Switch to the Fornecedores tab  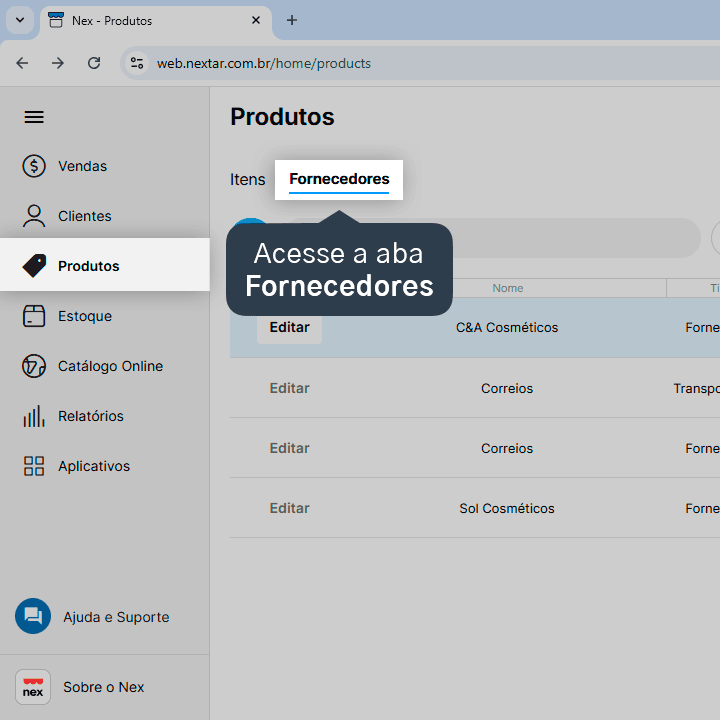coord(339,179)
